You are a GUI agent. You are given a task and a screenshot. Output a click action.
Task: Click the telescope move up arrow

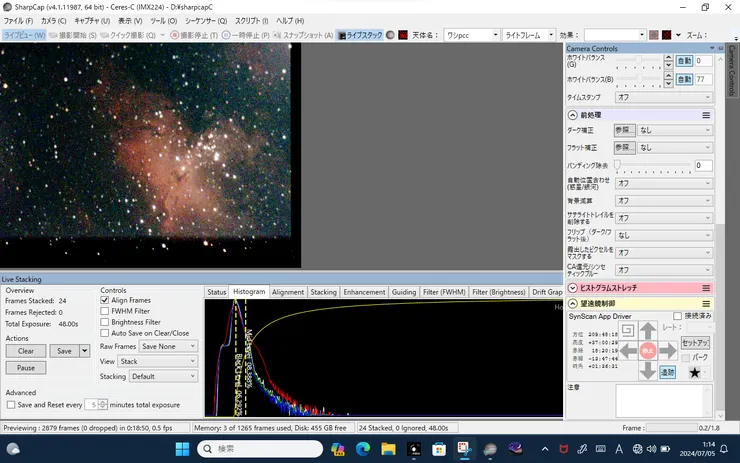click(648, 330)
